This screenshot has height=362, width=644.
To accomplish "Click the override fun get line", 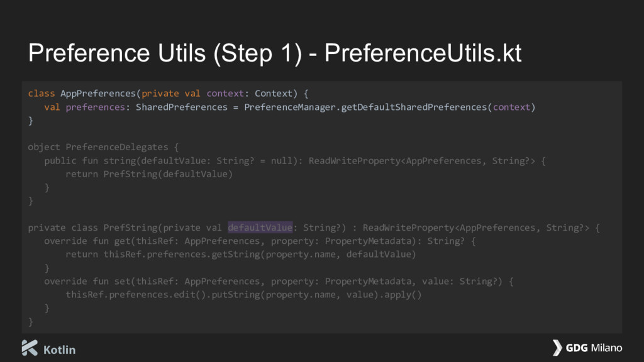I will click(260, 241).
